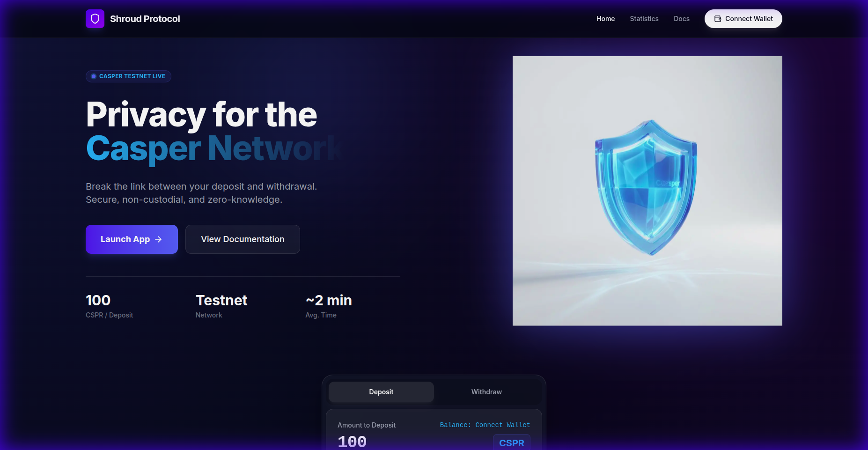Click the blue dot in testnet badge

94,76
